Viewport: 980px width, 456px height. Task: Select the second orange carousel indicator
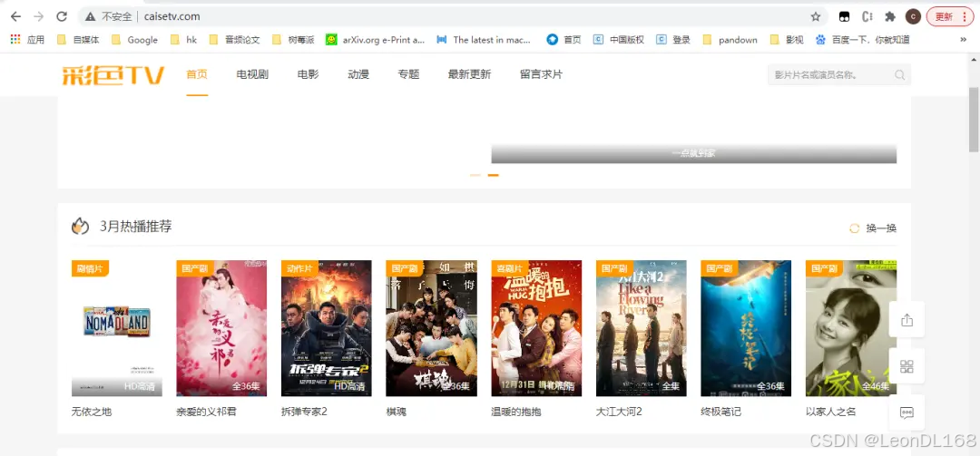click(x=493, y=175)
